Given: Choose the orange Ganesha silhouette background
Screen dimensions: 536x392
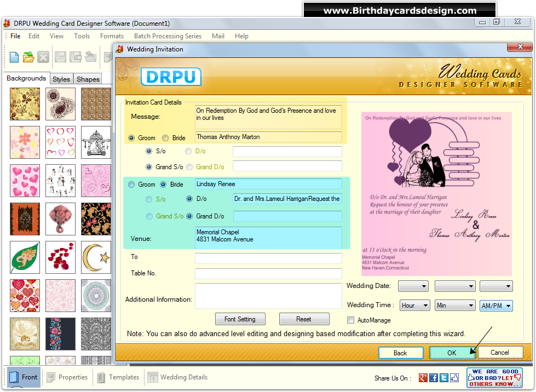Looking at the screenshot, I should [x=25, y=219].
